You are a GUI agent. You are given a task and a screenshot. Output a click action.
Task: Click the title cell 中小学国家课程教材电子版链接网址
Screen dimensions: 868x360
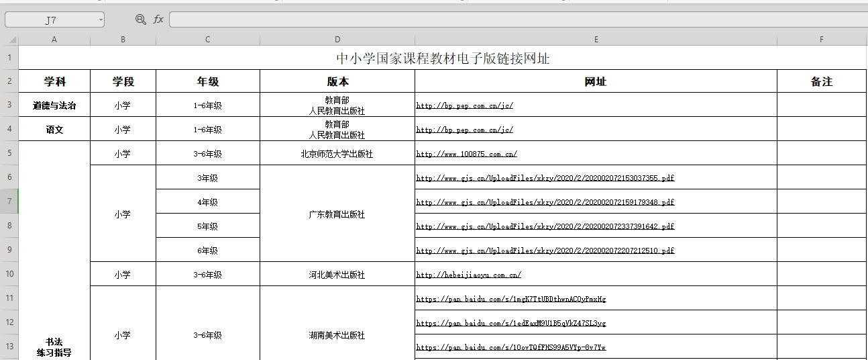point(442,58)
